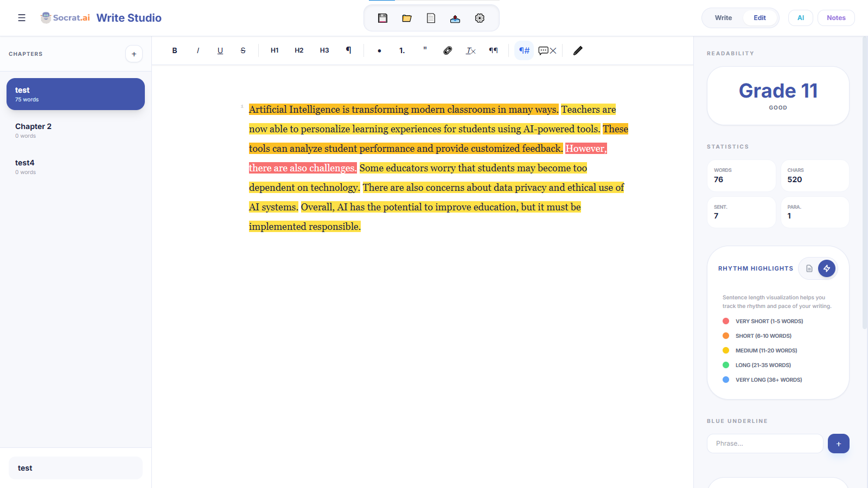Open document options via the page icon
Image resolution: width=868 pixels, height=488 pixels.
coord(431,18)
